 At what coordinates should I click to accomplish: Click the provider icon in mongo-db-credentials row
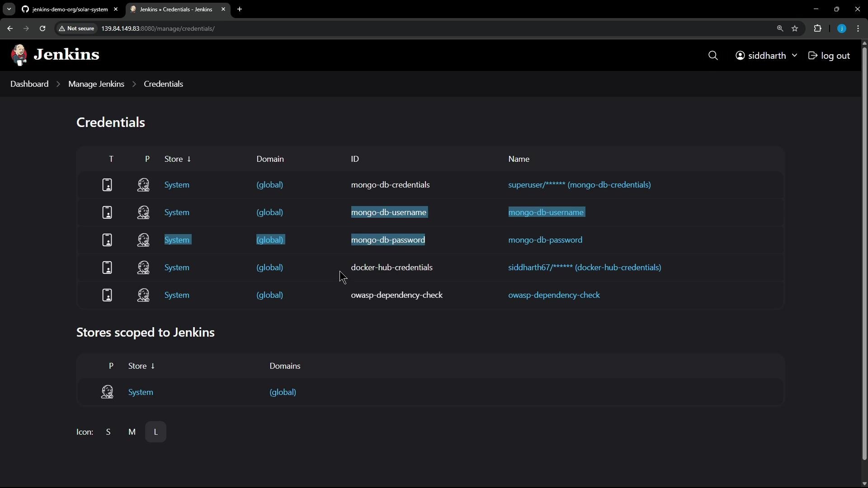pos(143,185)
